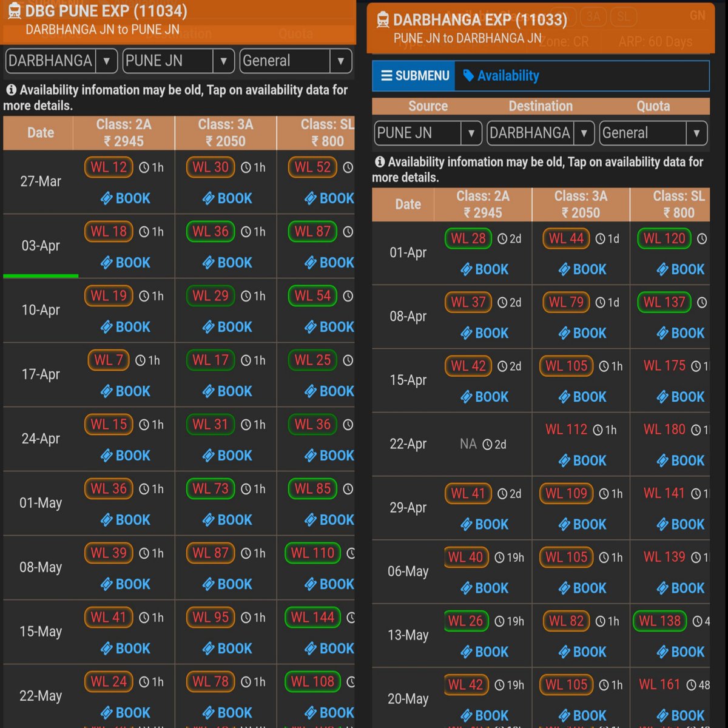Tap WL 40 availability for 06-May
Screen dimensions: 728x728
coord(465,557)
